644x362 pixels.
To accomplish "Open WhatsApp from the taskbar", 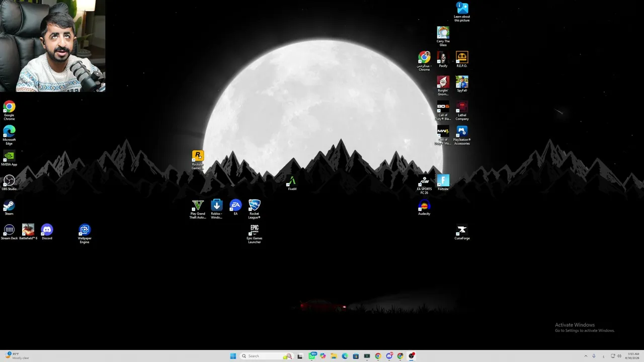I will (312, 356).
